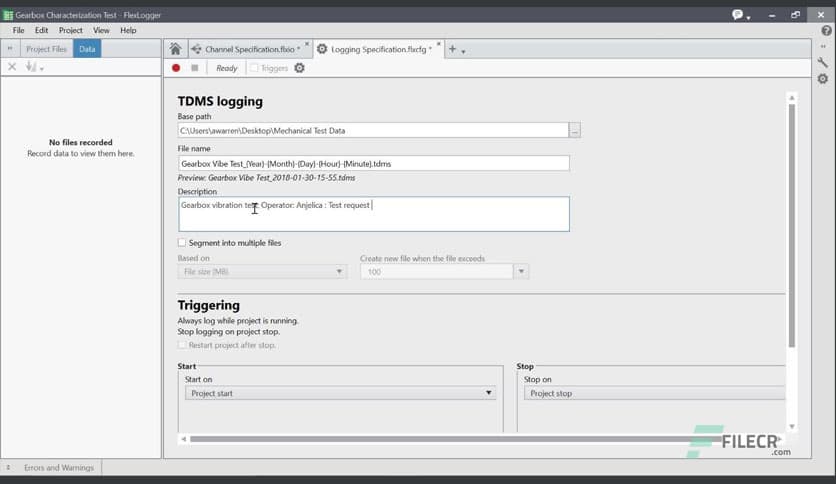836x484 pixels.
Task: Open the file exceeds 100 dropdown arrow
Action: coord(521,272)
